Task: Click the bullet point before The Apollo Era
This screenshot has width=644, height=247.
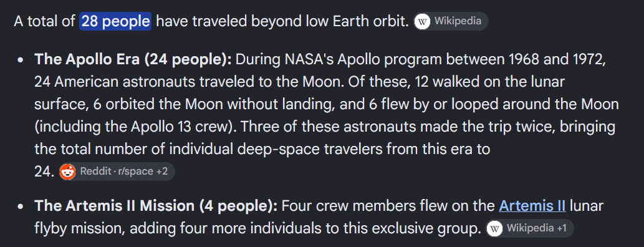Action: click(21, 60)
